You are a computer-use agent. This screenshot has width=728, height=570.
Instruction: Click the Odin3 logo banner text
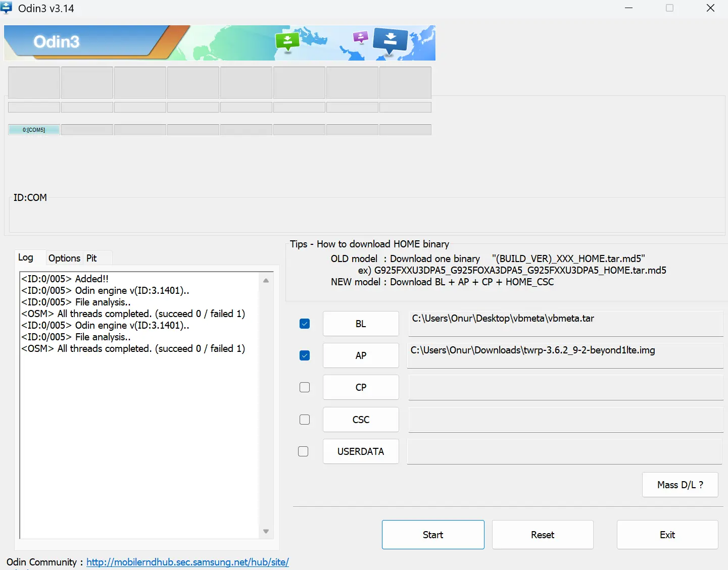57,41
